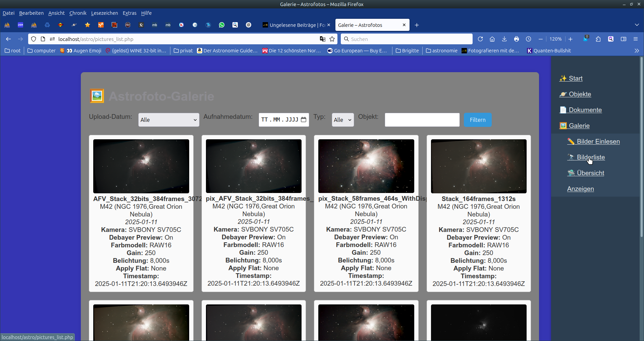Reset zoom via the 120% label
644x341 pixels.
555,39
